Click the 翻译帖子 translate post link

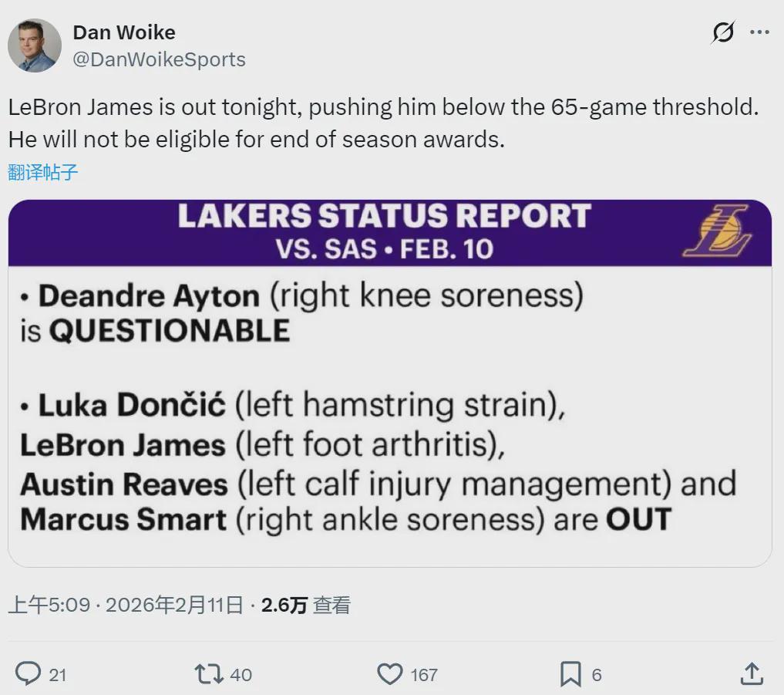(43, 172)
